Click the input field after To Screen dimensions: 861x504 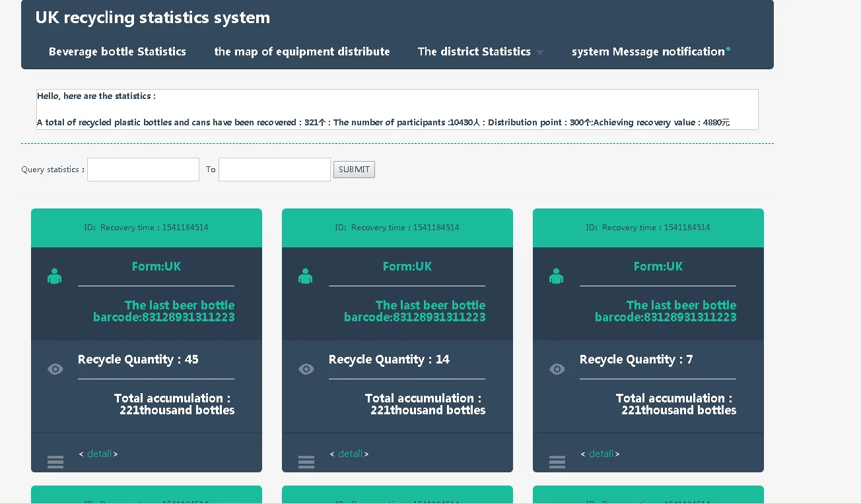[275, 170]
